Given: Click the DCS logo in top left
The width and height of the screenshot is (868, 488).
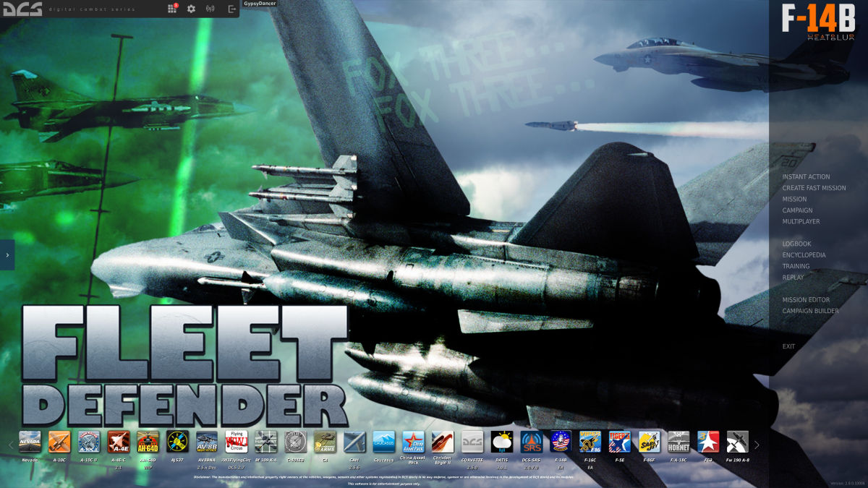Looking at the screenshot, I should coord(22,9).
